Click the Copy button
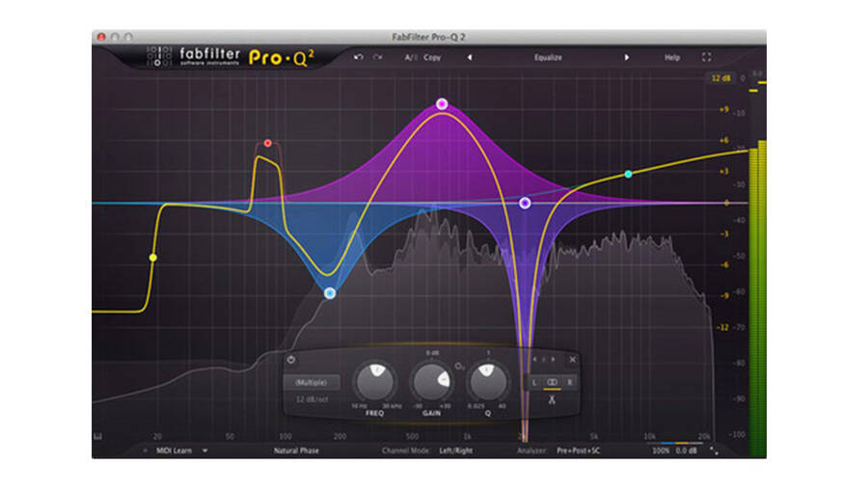 click(432, 57)
